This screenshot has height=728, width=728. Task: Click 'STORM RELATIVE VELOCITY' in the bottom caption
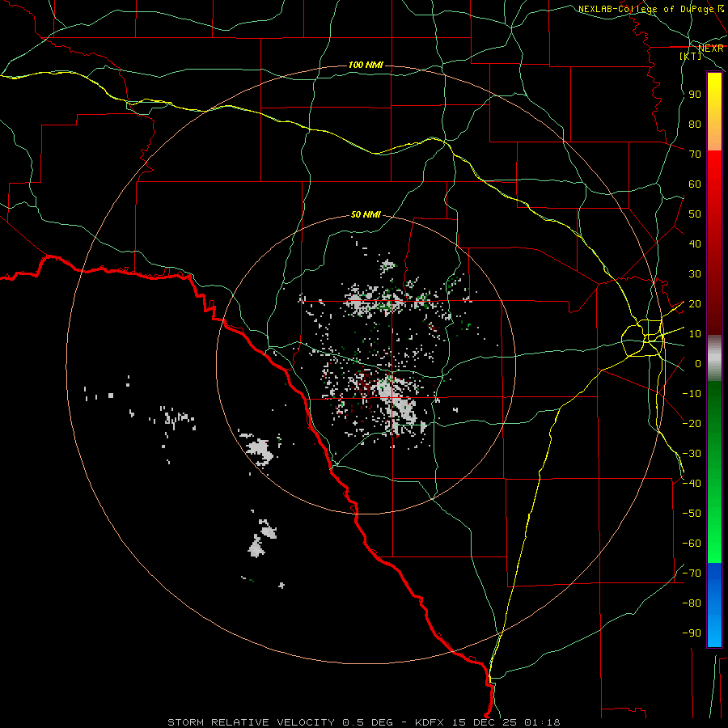[x=251, y=722]
